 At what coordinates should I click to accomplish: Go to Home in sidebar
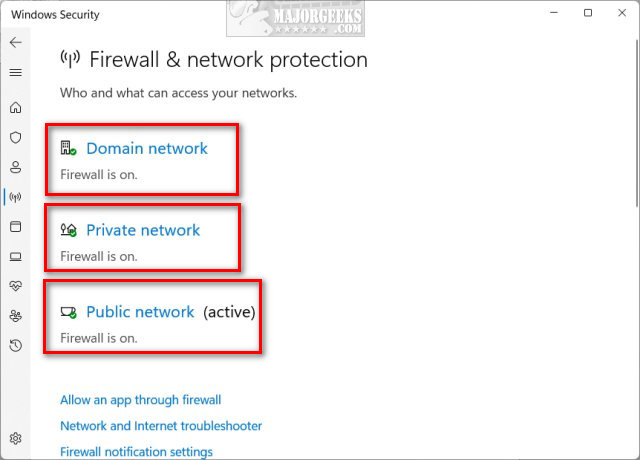15,108
